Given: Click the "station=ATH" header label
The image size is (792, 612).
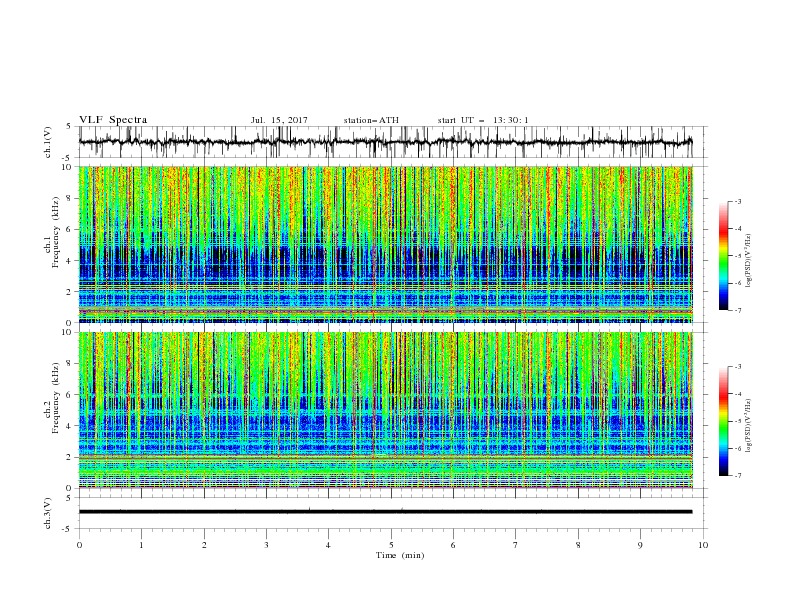Looking at the screenshot, I should click(371, 120).
